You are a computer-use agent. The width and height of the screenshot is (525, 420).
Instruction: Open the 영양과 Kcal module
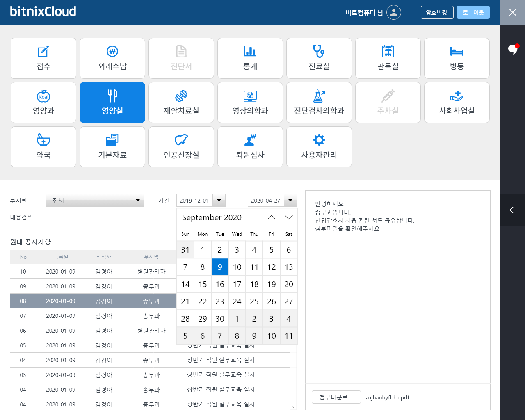pos(43,103)
